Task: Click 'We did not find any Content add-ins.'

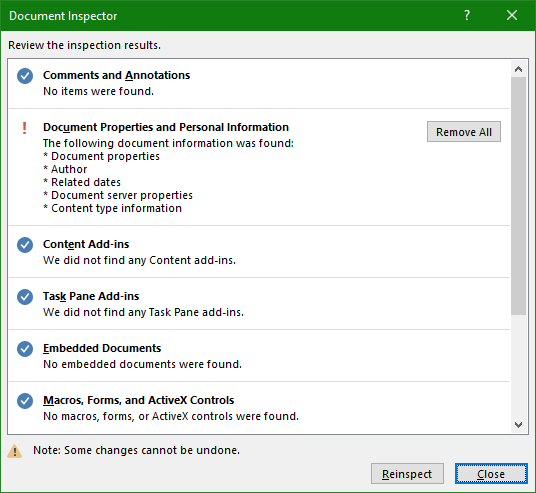Action: 139,260
